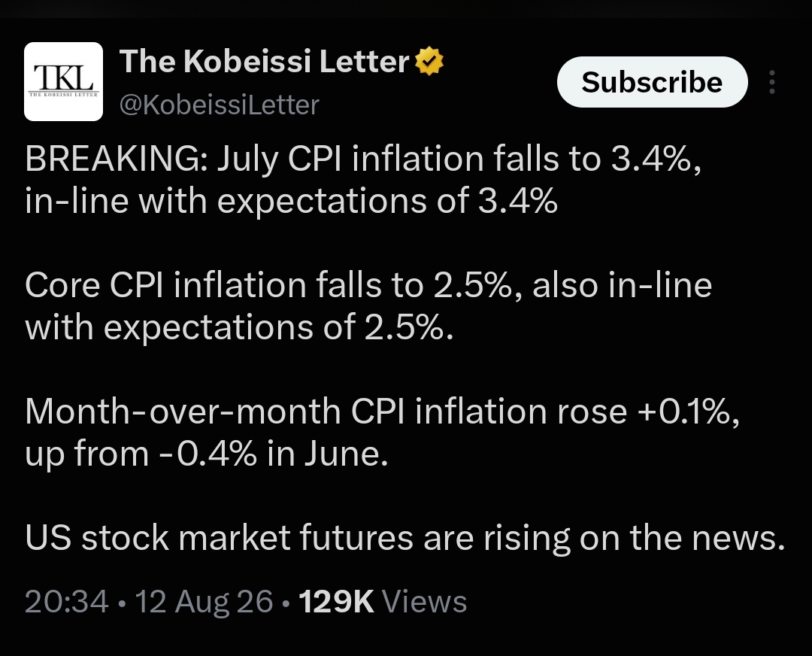Image resolution: width=812 pixels, height=656 pixels.
Task: Click the dot separator after 20:34
Action: tap(122, 603)
